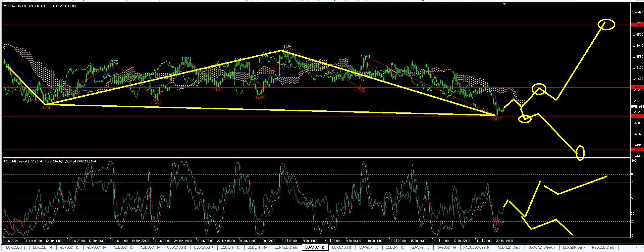Go to the EURAUD,Daily tab
Image resolution: width=644 pixels, height=252 pixels.
point(286,248)
